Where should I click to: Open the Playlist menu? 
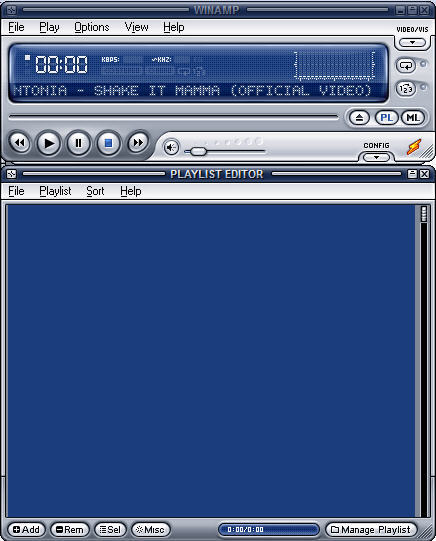[55, 191]
